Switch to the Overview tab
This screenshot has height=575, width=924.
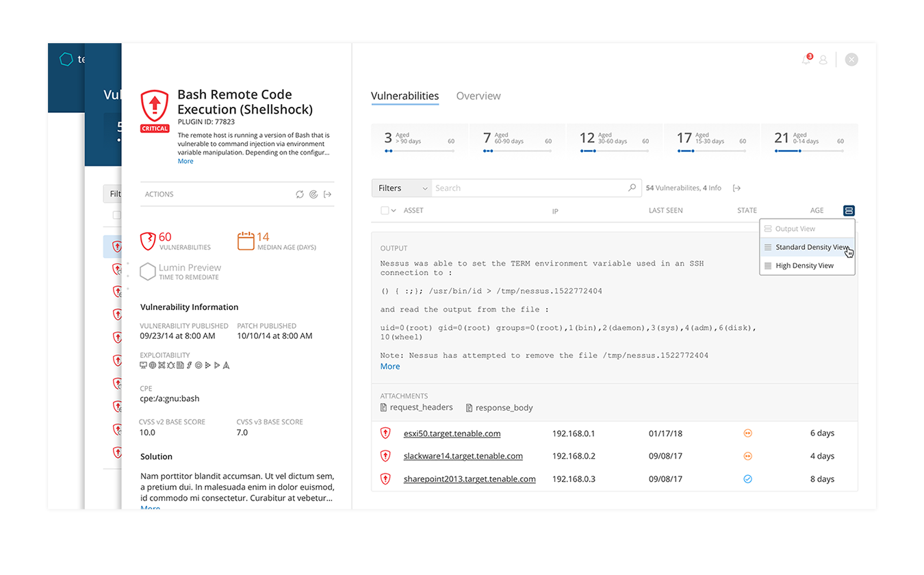click(x=478, y=96)
